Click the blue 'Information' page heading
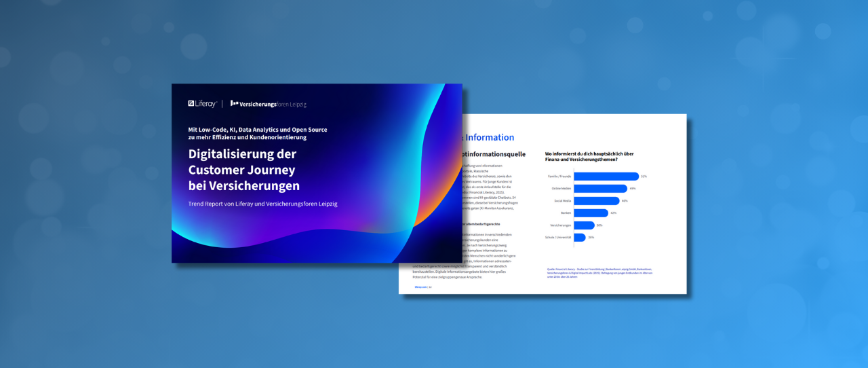868x368 pixels. 489,137
